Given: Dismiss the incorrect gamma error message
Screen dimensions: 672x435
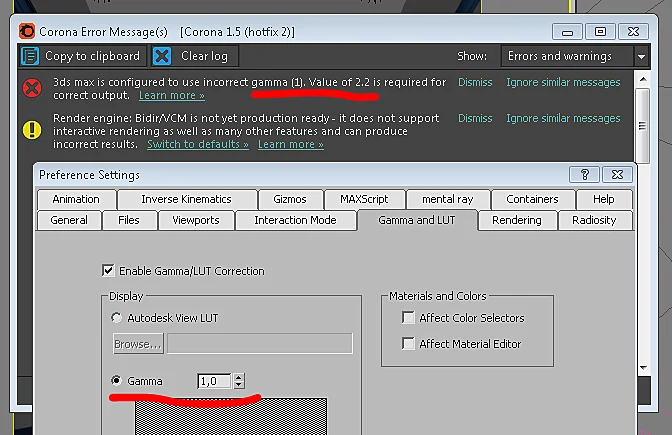Looking at the screenshot, I should click(x=475, y=82).
